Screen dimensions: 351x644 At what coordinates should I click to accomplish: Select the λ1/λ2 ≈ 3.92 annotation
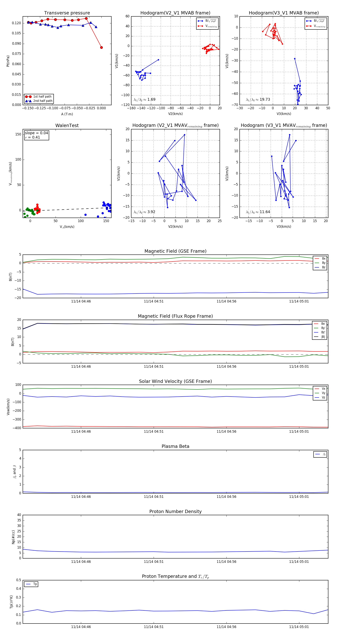click(x=144, y=212)
